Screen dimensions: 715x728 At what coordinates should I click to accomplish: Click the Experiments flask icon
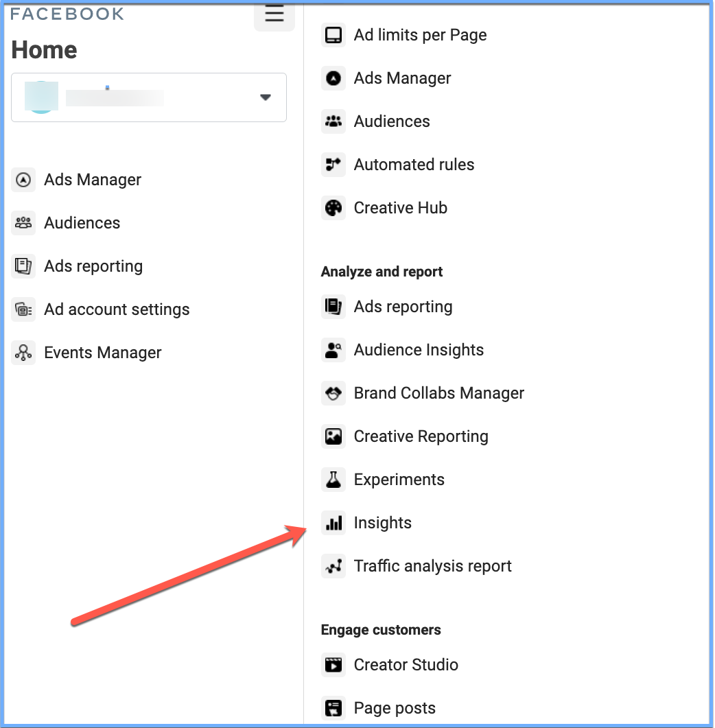point(333,479)
